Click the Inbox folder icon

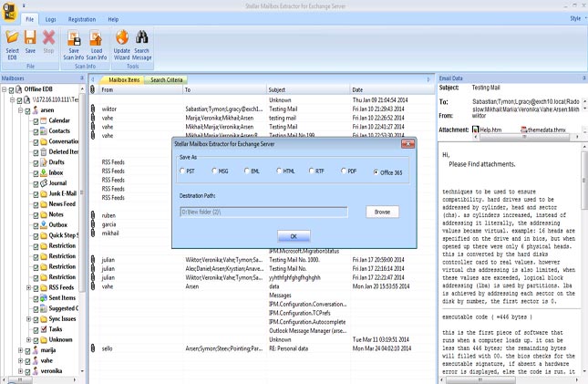click(44, 172)
